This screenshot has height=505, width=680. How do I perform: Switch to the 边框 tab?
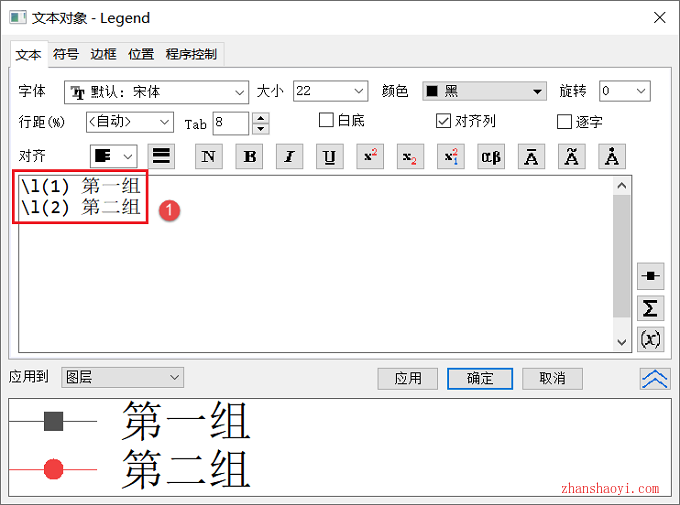tap(103, 54)
